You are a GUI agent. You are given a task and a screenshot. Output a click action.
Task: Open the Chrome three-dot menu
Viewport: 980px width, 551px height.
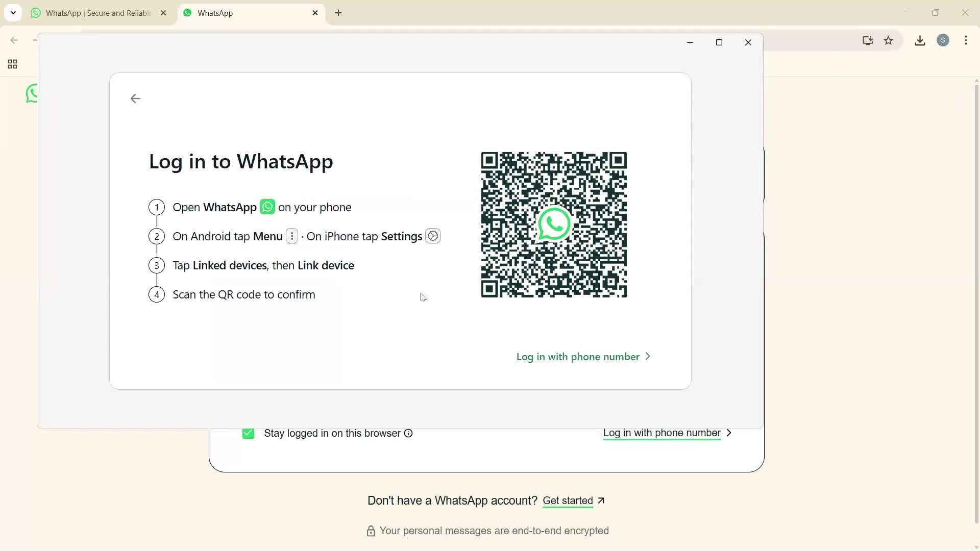click(966, 40)
